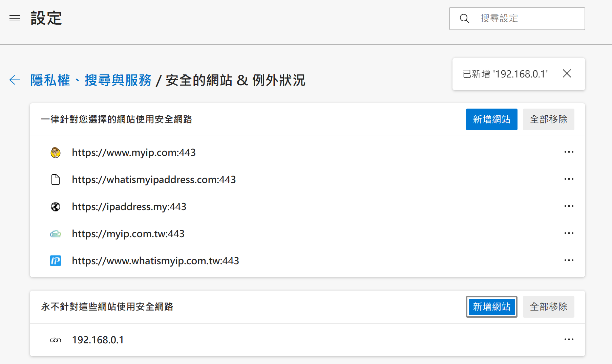Open more options for www.myip.com
Image resolution: width=612 pixels, height=364 pixels.
[x=569, y=152]
